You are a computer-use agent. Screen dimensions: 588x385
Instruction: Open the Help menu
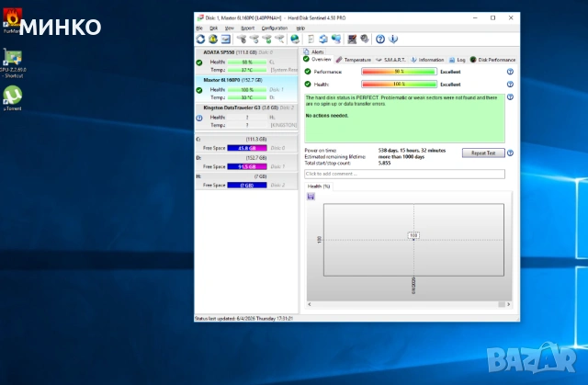pos(300,28)
